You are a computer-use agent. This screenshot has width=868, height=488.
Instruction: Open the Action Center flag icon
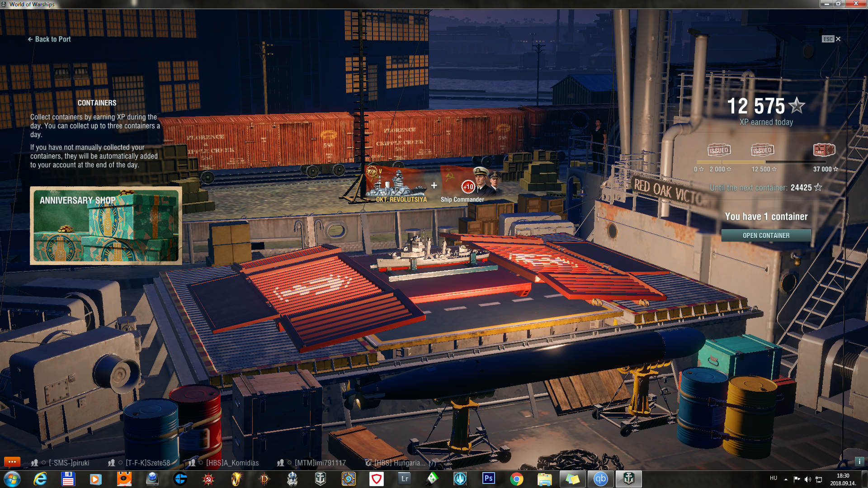[x=797, y=479]
